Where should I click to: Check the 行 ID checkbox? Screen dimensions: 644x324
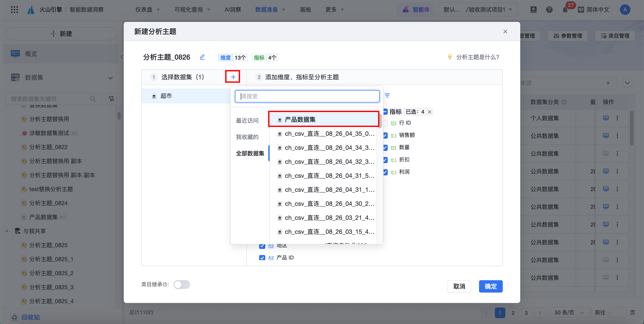(x=385, y=123)
